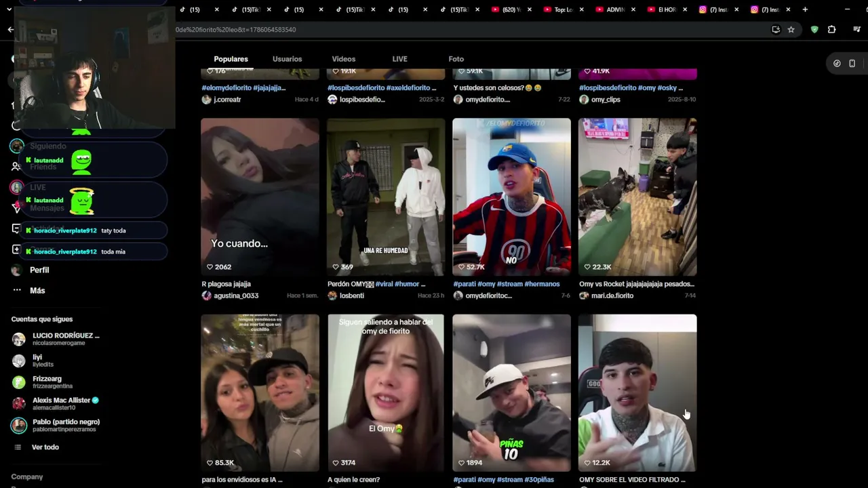Click the heart icon showing 85.3K
This screenshot has width=868, height=488.
tap(210, 463)
